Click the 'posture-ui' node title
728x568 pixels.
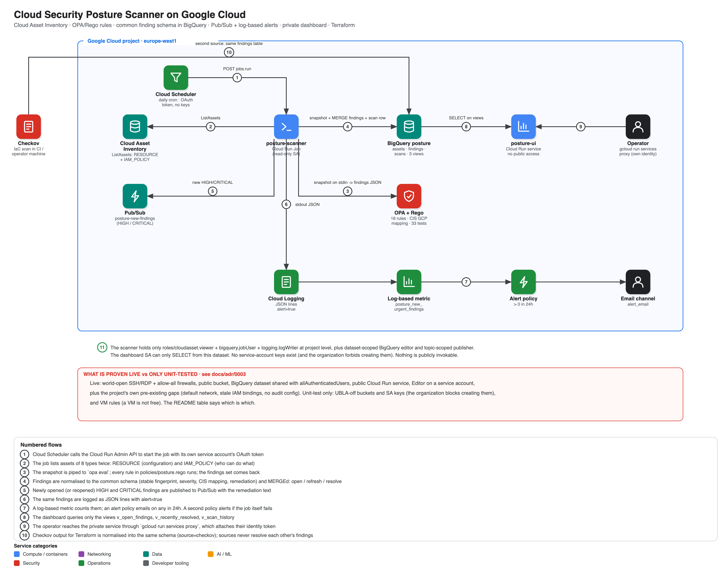coord(523,143)
